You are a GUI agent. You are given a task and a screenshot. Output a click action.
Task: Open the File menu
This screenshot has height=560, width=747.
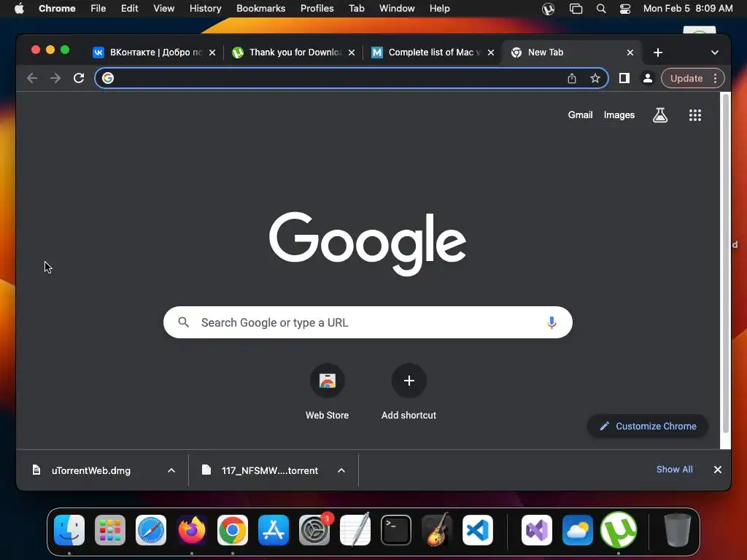[98, 9]
